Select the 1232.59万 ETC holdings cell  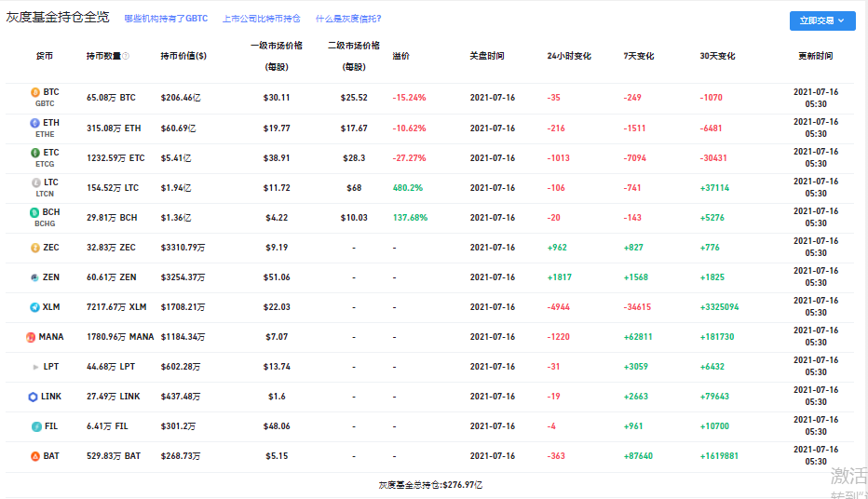(115, 158)
